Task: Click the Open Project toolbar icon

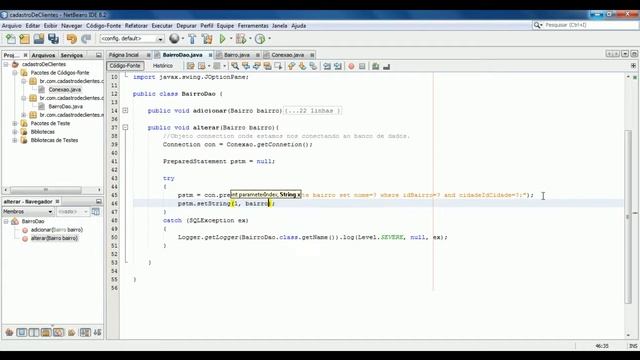Action: click(x=39, y=39)
